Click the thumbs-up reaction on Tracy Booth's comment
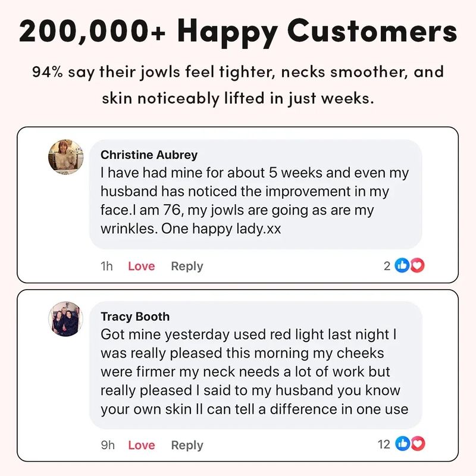 [403, 444]
